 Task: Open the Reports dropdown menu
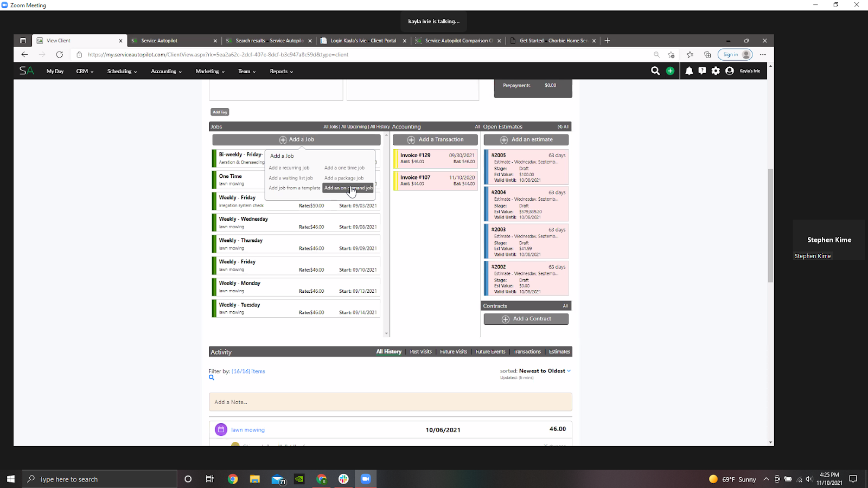coord(281,72)
